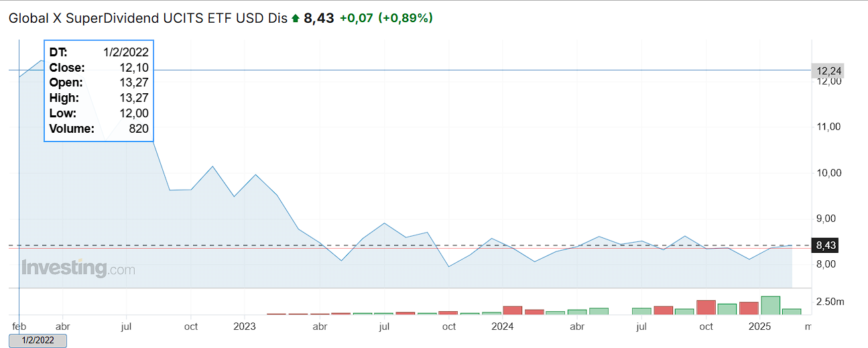Click the Low 12,00 tooltip row
Viewport: 868px width, 348px height.
[99, 113]
